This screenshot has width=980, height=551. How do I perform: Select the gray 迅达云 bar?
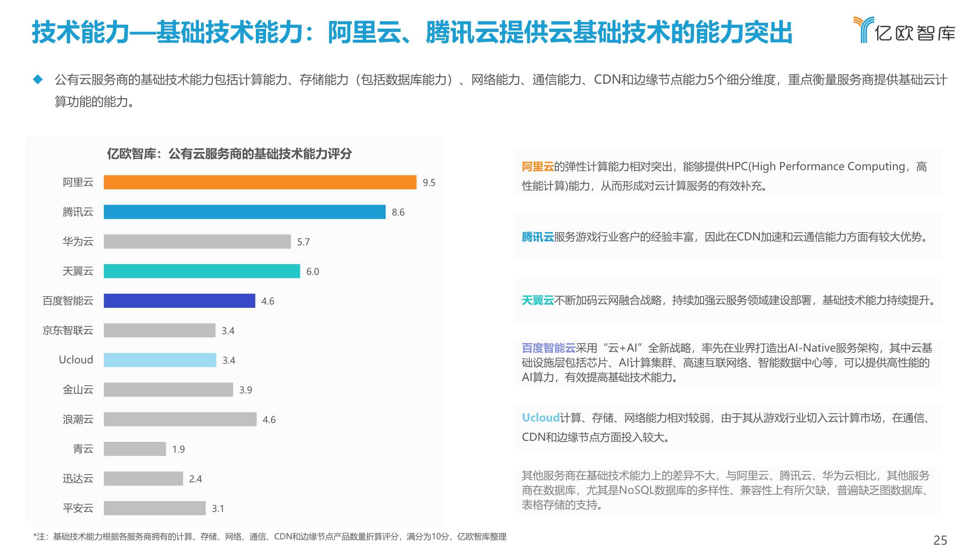coord(143,479)
